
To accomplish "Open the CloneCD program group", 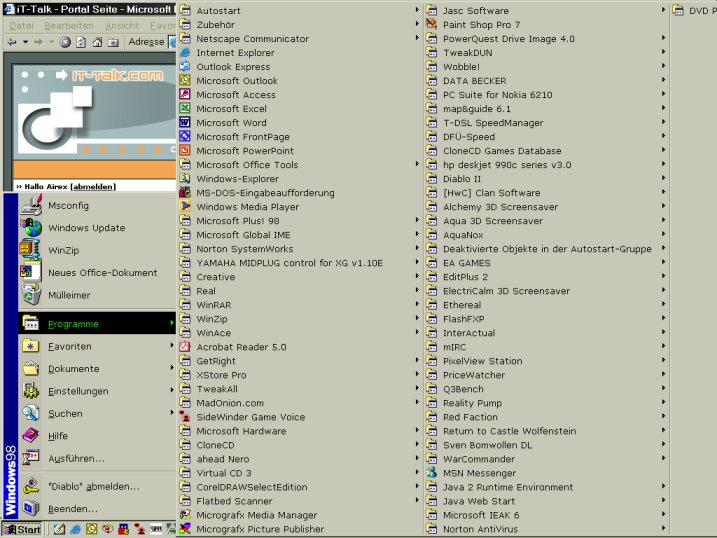I will tap(300, 445).
